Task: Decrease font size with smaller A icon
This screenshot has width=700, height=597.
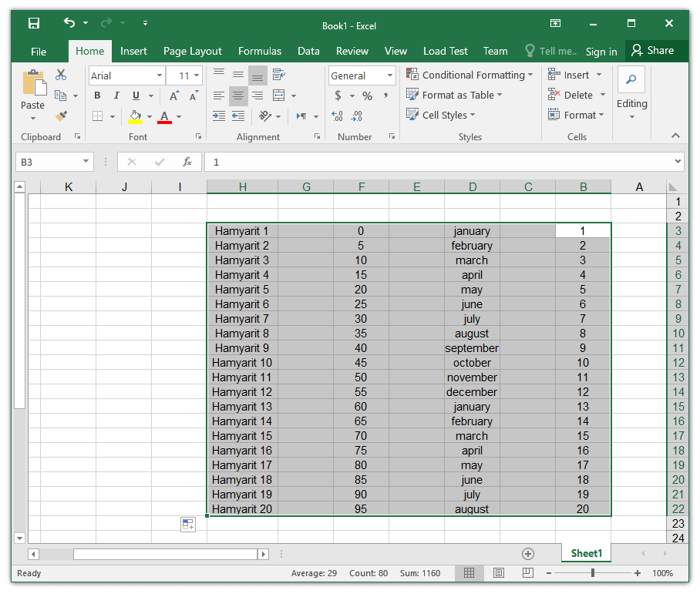Action: tap(194, 96)
